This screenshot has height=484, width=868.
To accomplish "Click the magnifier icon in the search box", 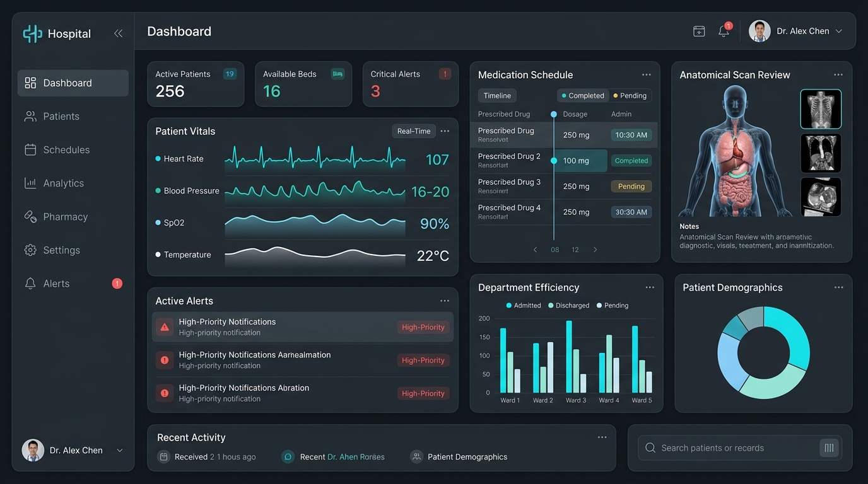I will click(x=650, y=448).
